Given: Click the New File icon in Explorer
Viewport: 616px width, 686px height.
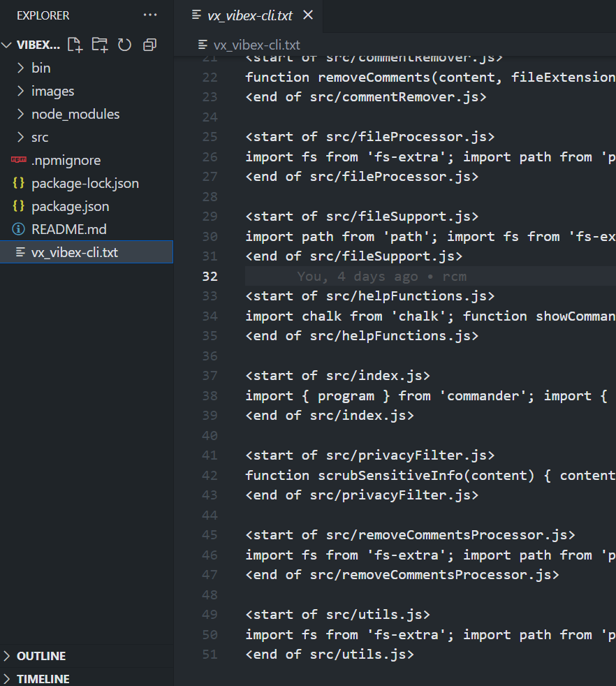Looking at the screenshot, I should point(75,45).
